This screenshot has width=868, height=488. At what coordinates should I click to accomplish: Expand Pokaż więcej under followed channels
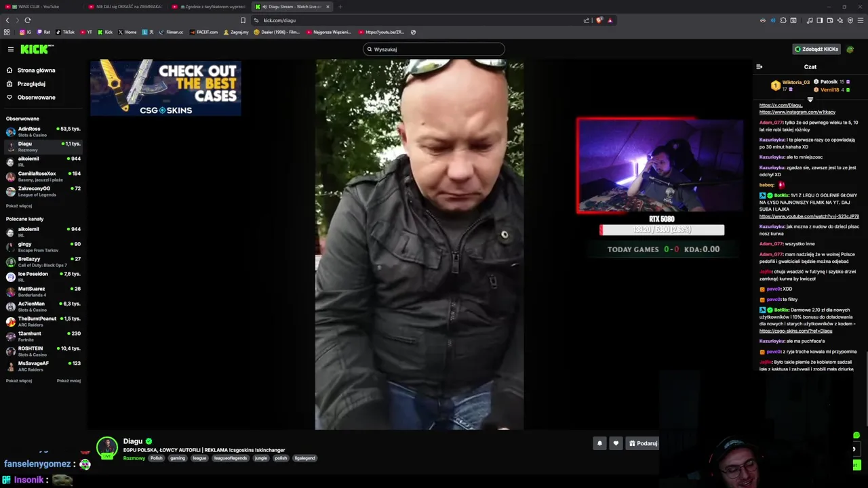pos(19,205)
